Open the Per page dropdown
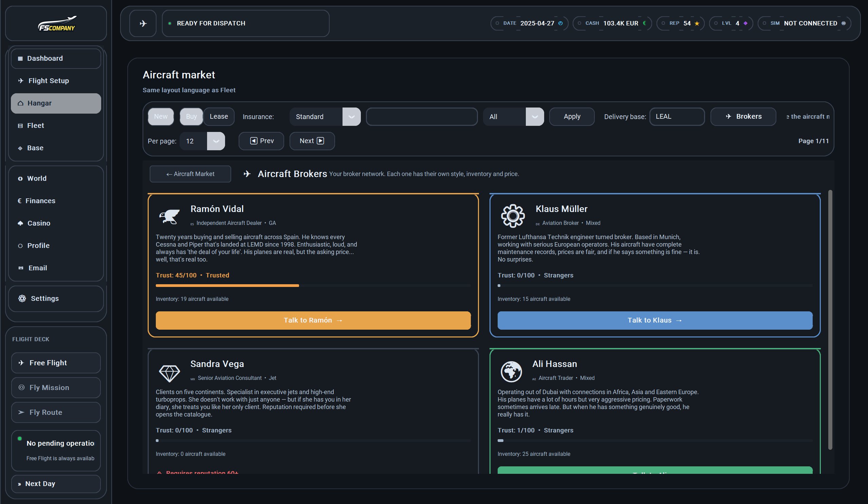 202,141
